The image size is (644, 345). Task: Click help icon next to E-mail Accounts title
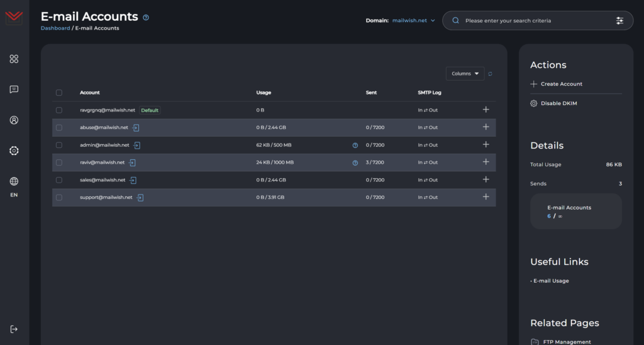146,18
